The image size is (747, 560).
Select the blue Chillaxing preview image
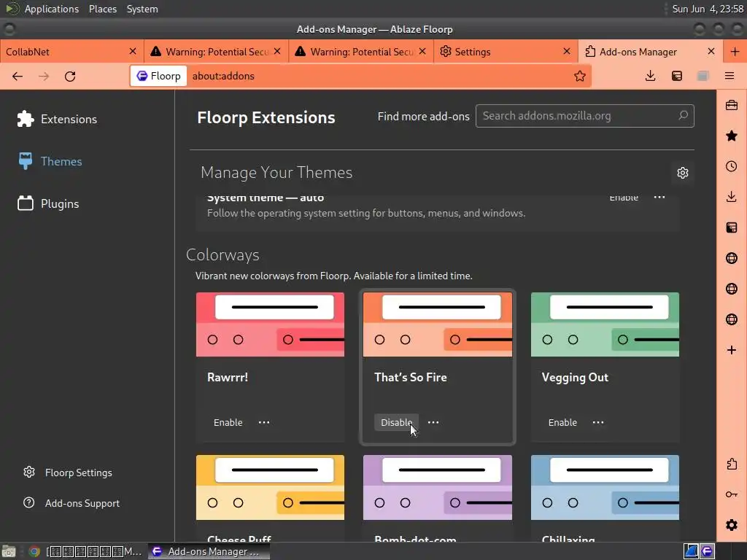click(x=605, y=488)
